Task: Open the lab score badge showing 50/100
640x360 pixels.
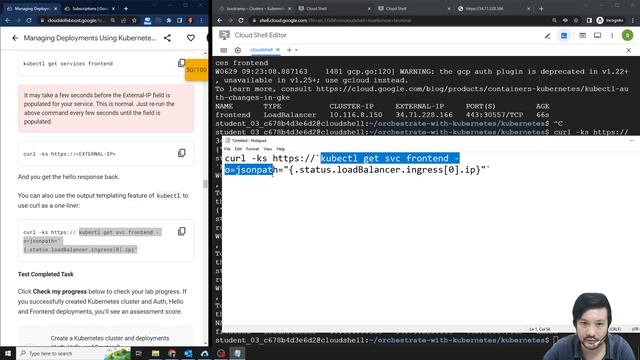Action: (x=196, y=70)
